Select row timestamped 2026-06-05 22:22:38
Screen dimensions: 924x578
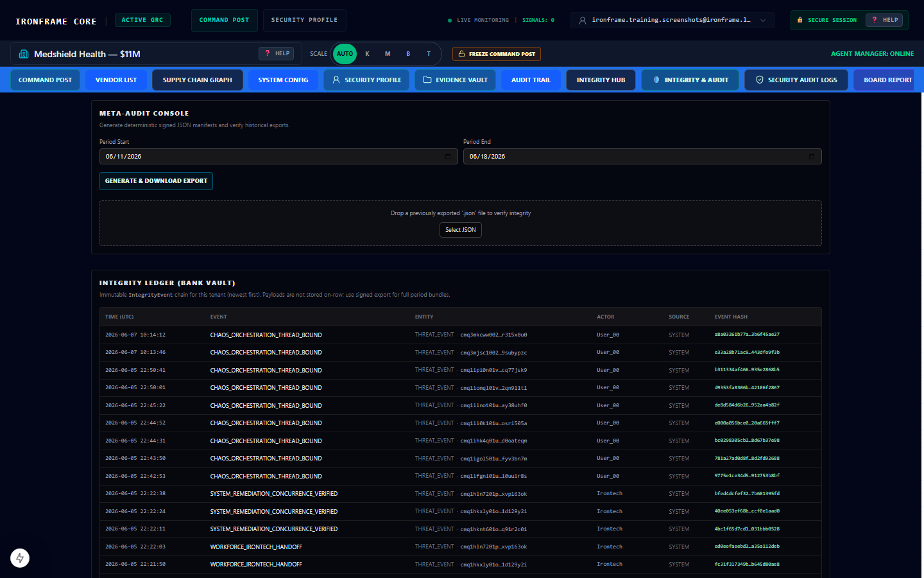pyautogui.click(x=461, y=494)
